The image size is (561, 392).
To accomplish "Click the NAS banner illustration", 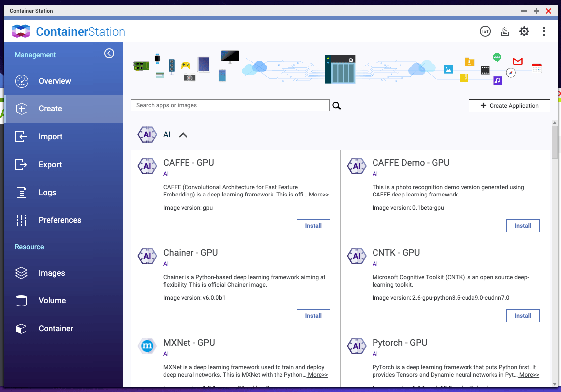I will click(x=340, y=69).
